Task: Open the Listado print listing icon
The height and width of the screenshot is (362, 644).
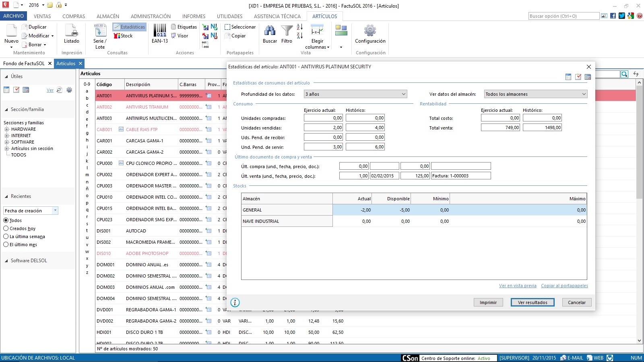Action: [72, 31]
